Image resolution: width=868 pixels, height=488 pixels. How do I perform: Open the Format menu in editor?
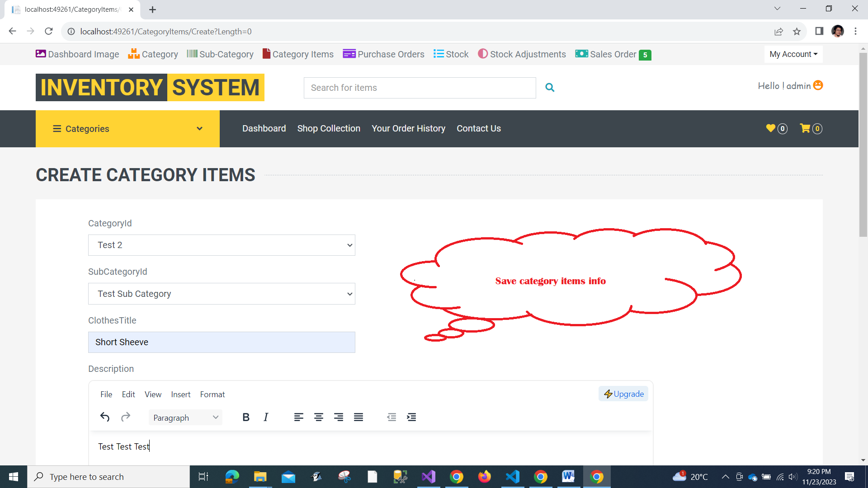[x=212, y=394]
